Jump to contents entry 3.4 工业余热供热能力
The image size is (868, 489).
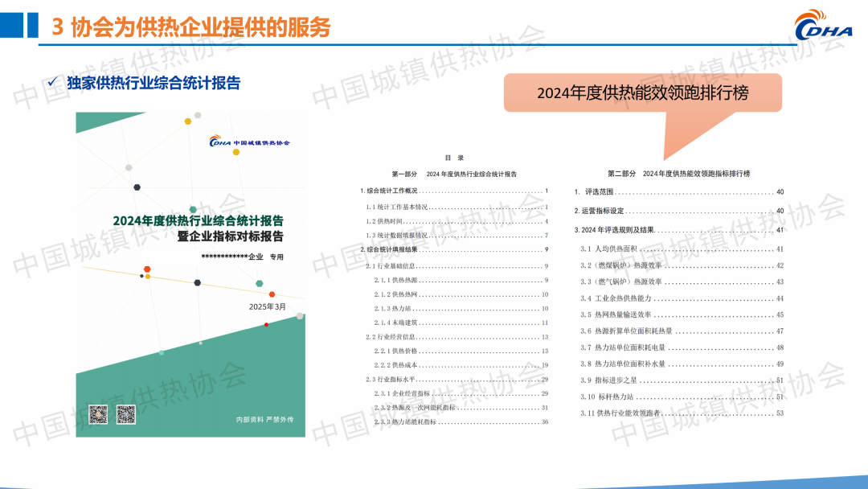point(622,298)
